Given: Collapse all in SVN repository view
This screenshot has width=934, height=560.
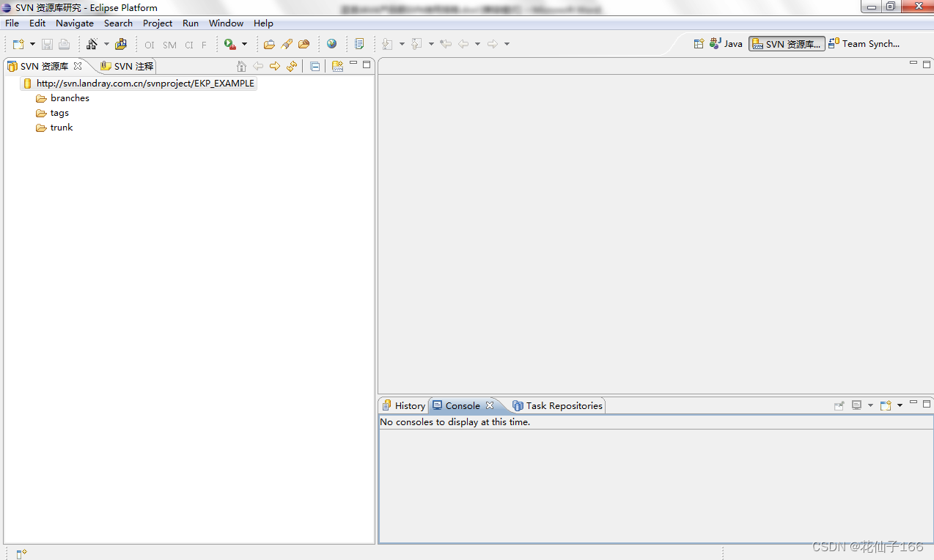Looking at the screenshot, I should [x=315, y=66].
